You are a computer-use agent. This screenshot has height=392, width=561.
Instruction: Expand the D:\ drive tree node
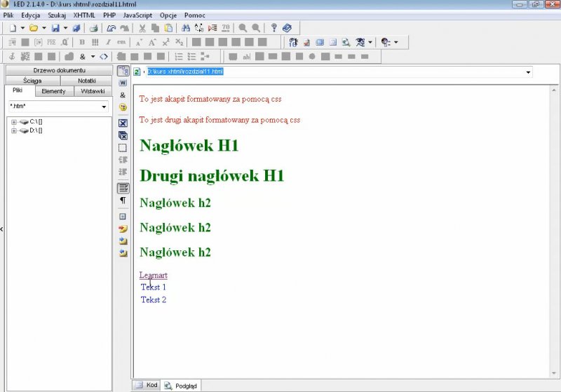point(14,130)
